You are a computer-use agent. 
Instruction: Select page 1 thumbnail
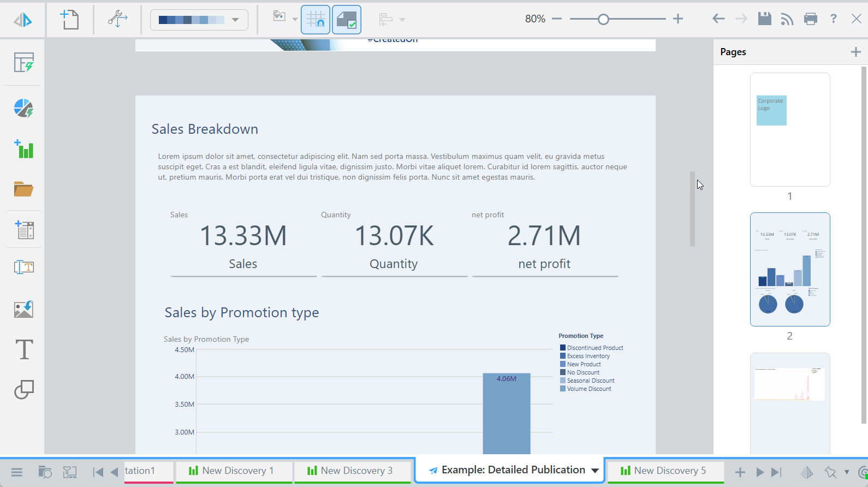pos(790,130)
